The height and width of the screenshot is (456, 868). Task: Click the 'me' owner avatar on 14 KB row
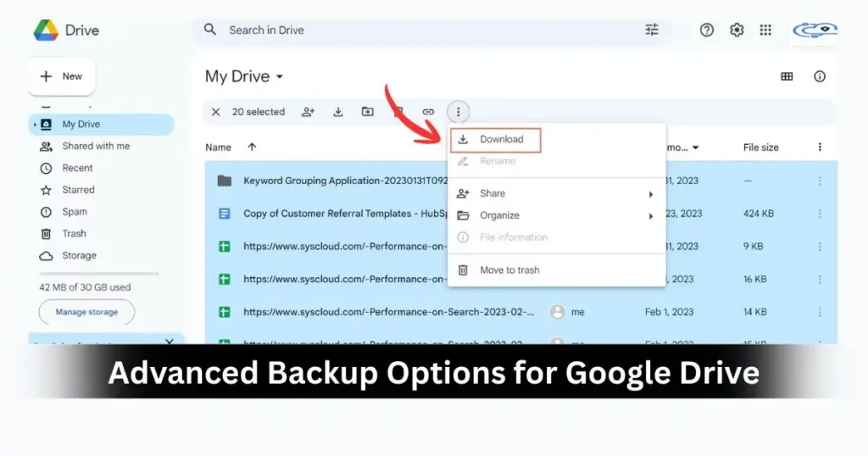(x=558, y=312)
